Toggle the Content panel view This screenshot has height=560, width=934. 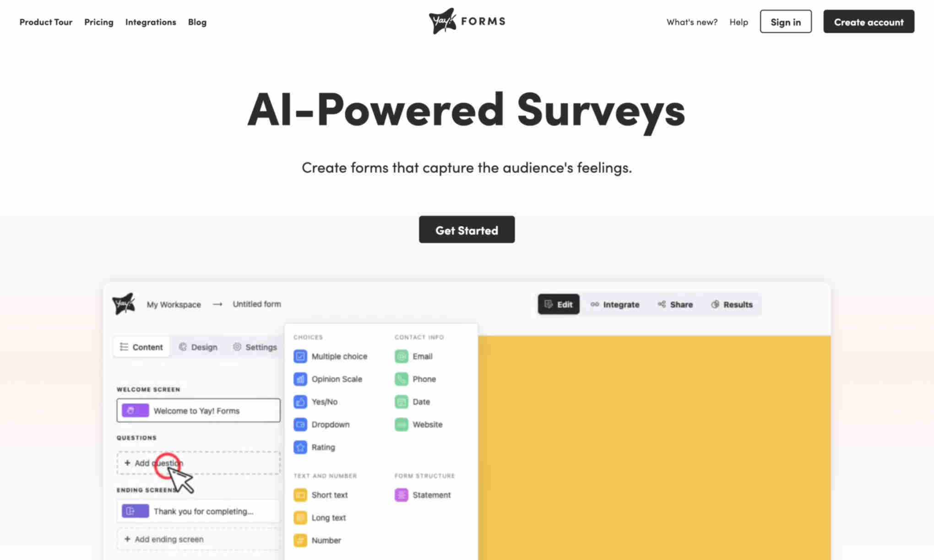pyautogui.click(x=141, y=347)
